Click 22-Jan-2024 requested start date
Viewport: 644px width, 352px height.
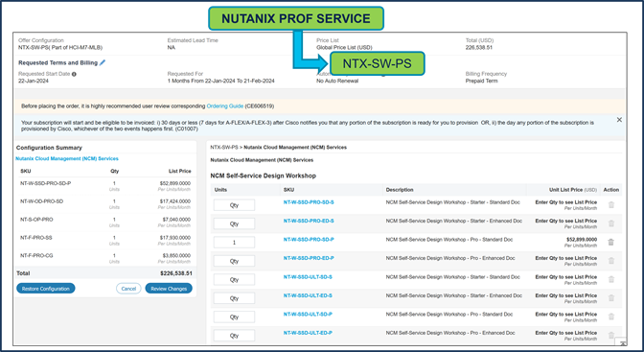pyautogui.click(x=34, y=81)
